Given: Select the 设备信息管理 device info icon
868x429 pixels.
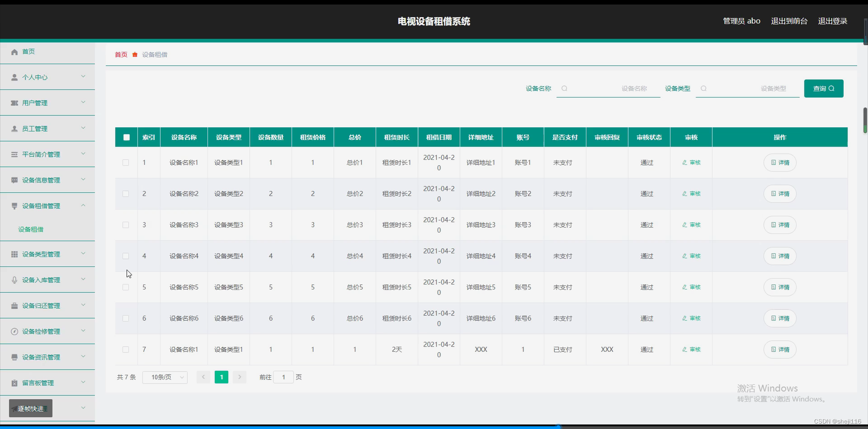Looking at the screenshot, I should [x=14, y=180].
